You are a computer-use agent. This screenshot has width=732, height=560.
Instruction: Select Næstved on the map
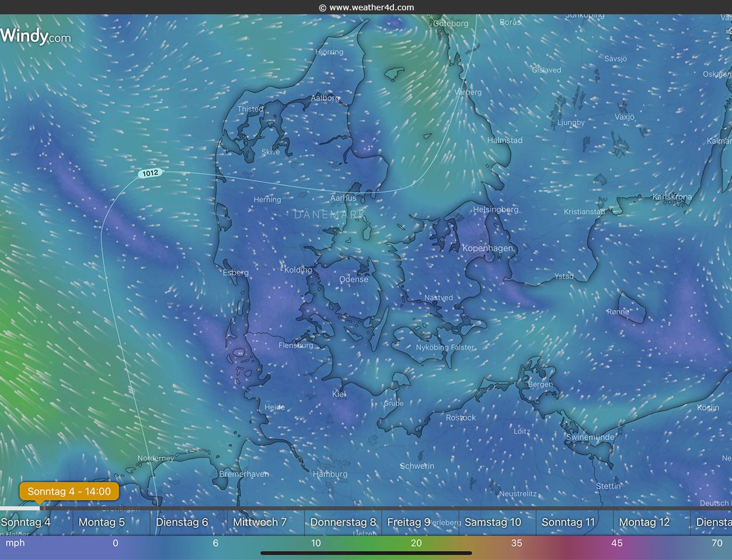438,297
